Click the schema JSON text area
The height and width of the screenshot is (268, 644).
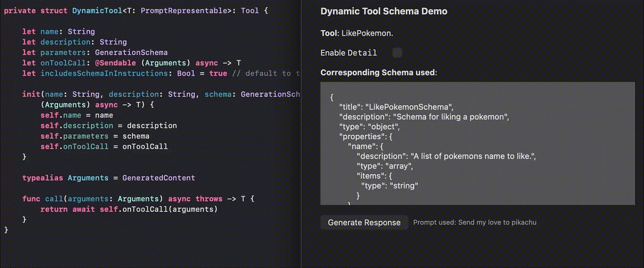pyautogui.click(x=477, y=143)
